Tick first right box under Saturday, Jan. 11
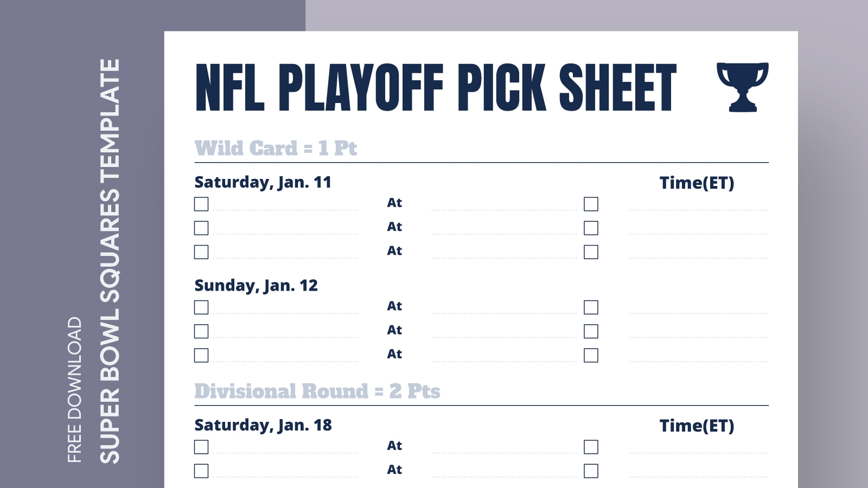 point(591,204)
